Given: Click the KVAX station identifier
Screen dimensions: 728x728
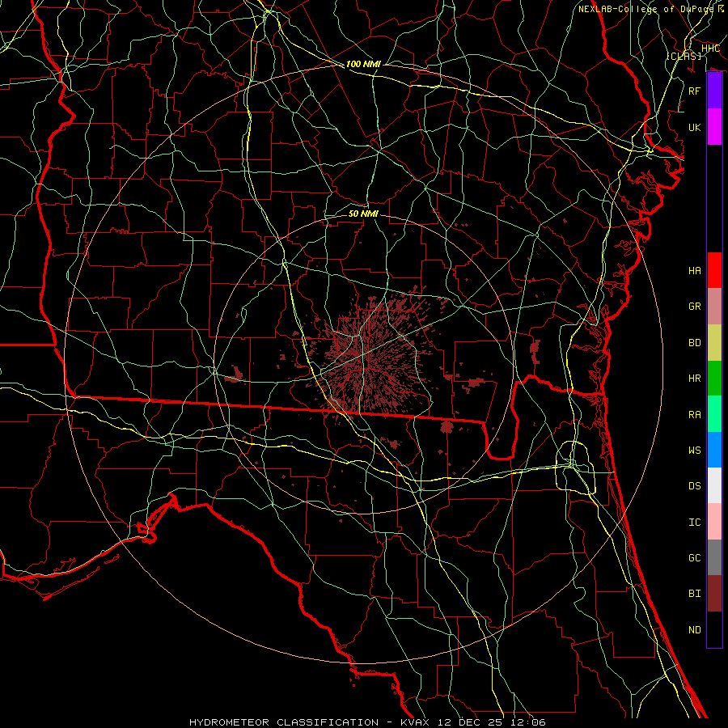Looking at the screenshot, I should coord(417,722).
